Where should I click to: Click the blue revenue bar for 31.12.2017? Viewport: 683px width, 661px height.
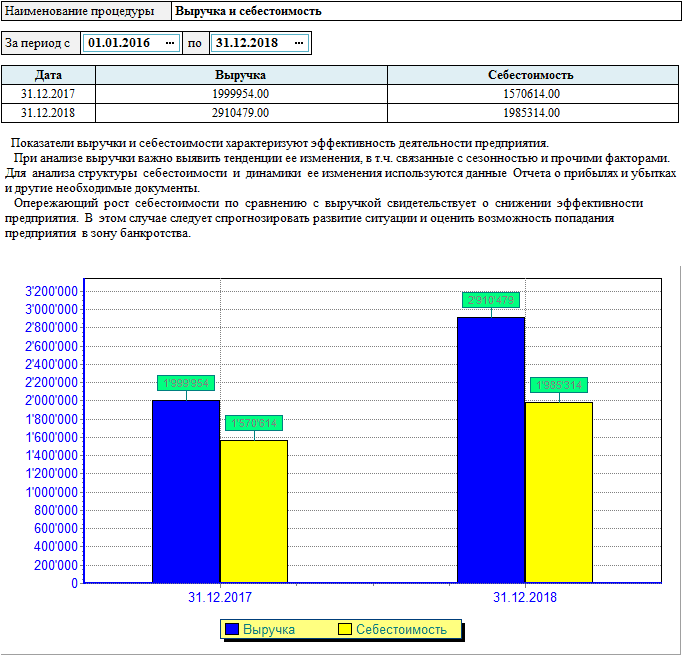[186, 492]
